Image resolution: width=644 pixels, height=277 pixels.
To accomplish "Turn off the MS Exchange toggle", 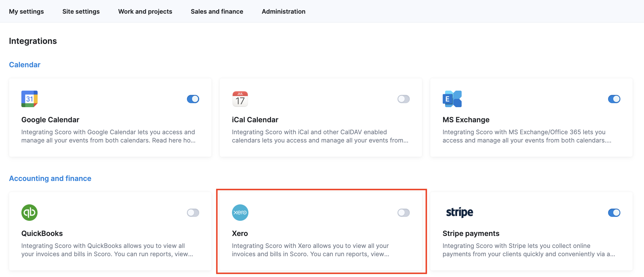I will pos(614,99).
